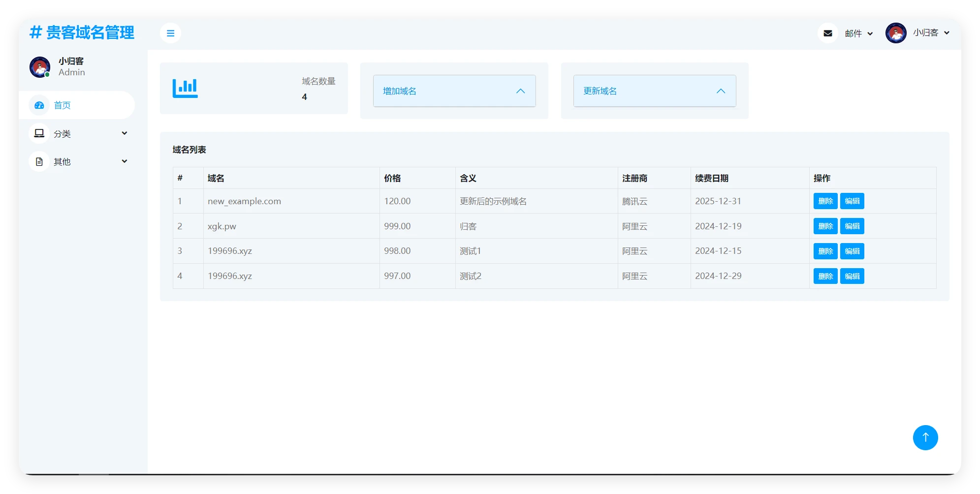Expand the 分类 sidebar submenu chevron
Image resolution: width=980 pixels, height=494 pixels.
pyautogui.click(x=125, y=133)
